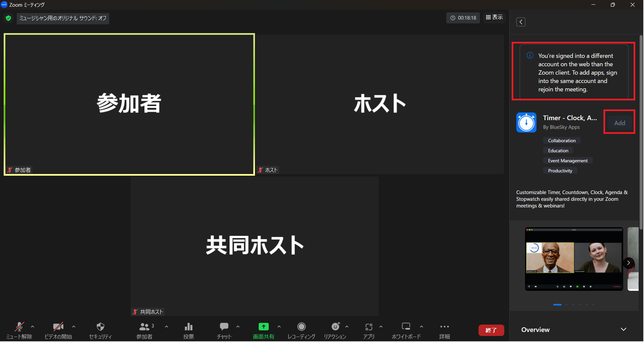
Task: Toggle the participants (参加者) panel
Action: [x=144, y=327]
